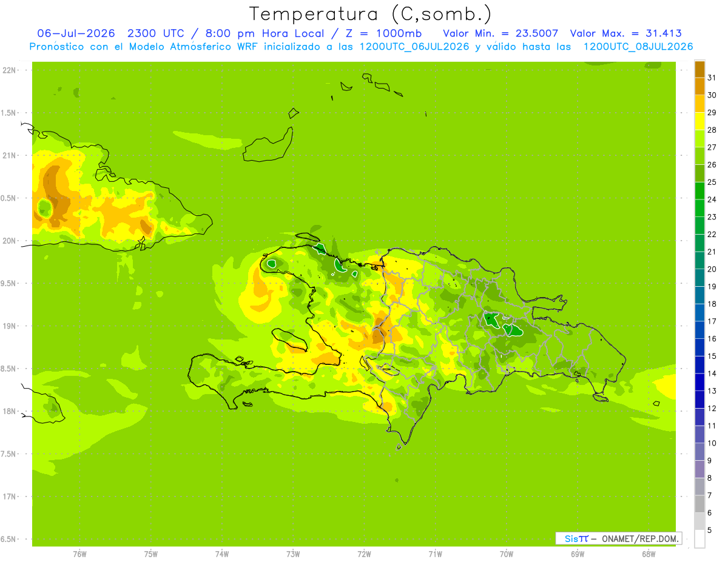Click the "75W" longitude axis label
Viewport: 728px width, 562px height.
pyautogui.click(x=151, y=554)
